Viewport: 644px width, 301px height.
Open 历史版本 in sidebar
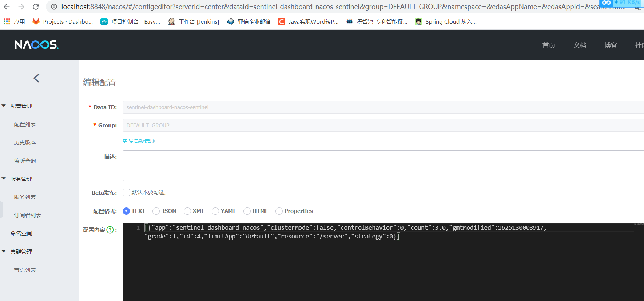(25, 142)
